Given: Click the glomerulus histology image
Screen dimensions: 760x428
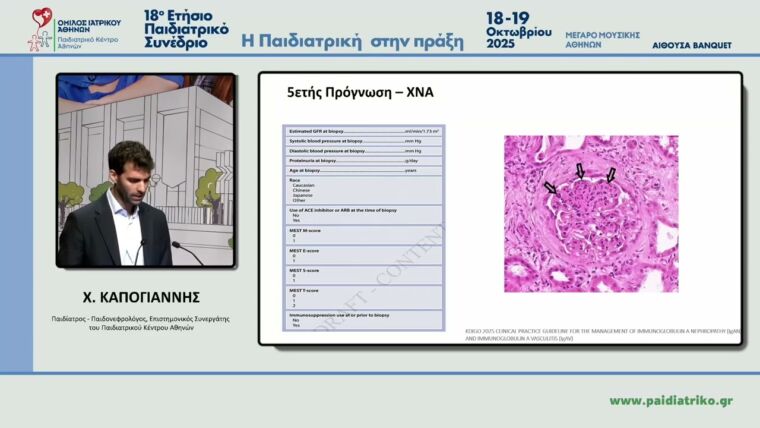Looking at the screenshot, I should 591,213.
